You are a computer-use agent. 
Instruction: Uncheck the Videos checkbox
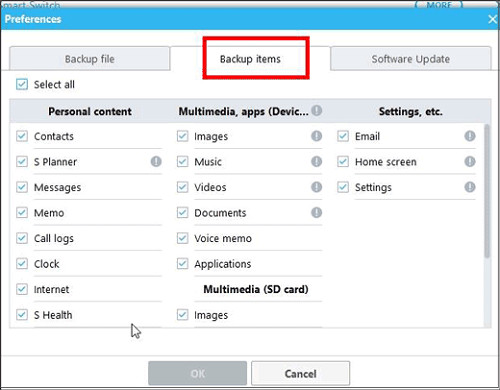(x=182, y=187)
